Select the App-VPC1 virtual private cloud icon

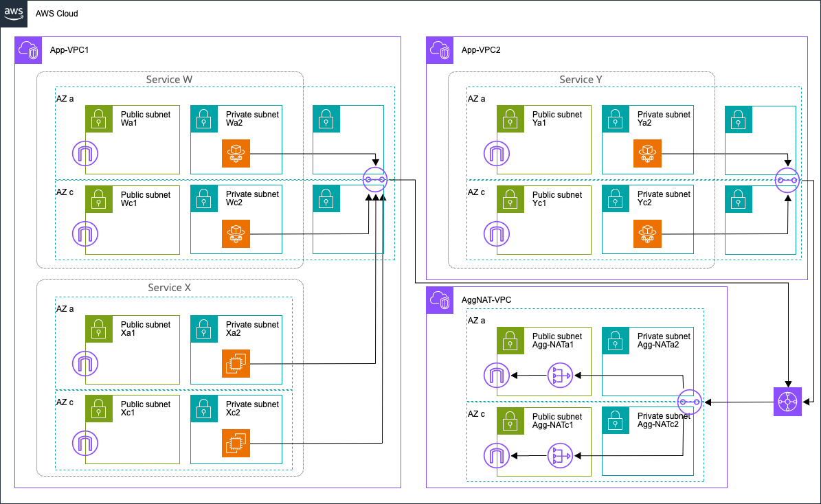click(28, 50)
